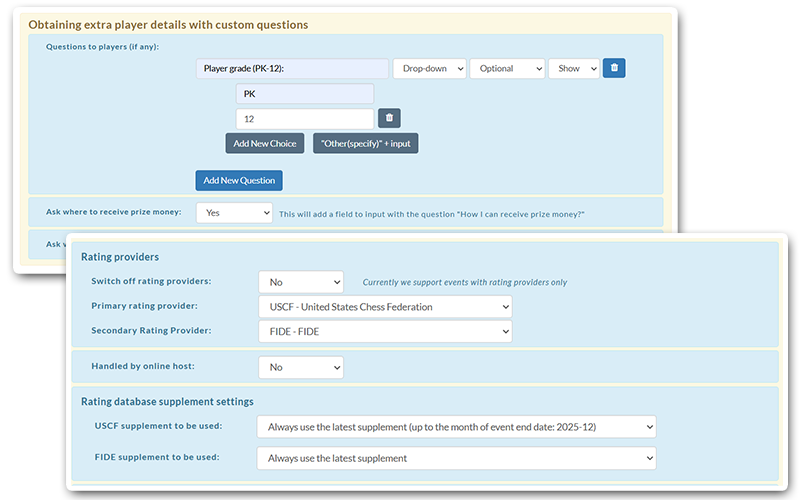Click the 'Rating database supplement settings' heading

coord(167,401)
